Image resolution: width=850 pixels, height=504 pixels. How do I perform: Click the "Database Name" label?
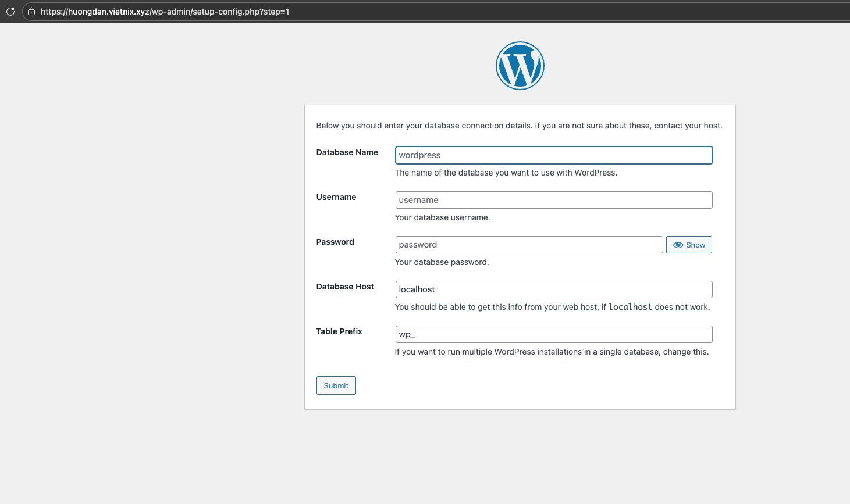point(347,152)
